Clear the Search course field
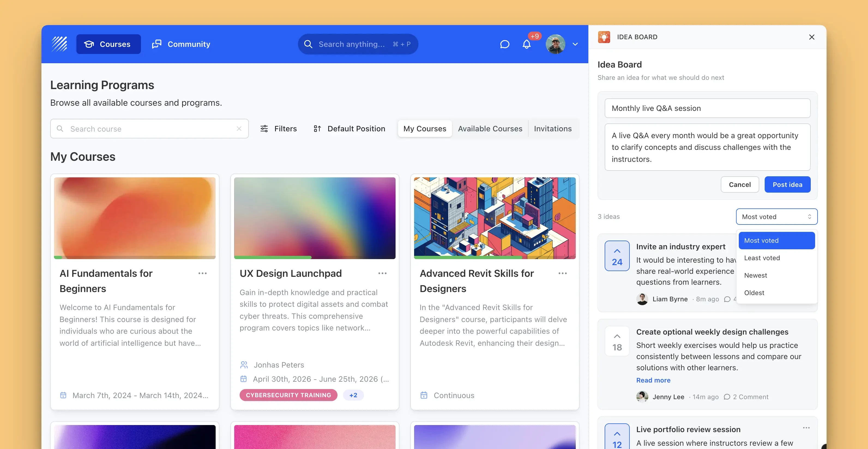This screenshot has width=868, height=449. [239, 129]
